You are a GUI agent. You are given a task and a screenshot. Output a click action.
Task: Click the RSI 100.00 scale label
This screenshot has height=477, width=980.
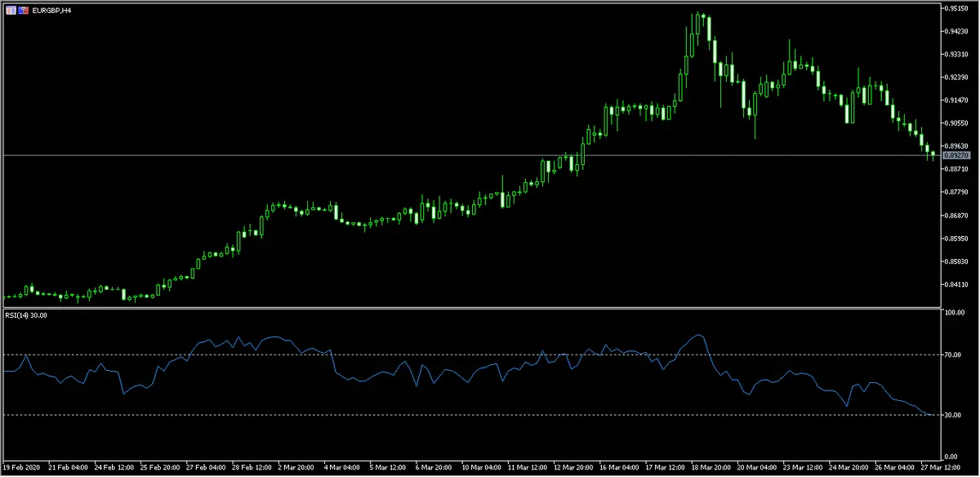click(955, 313)
